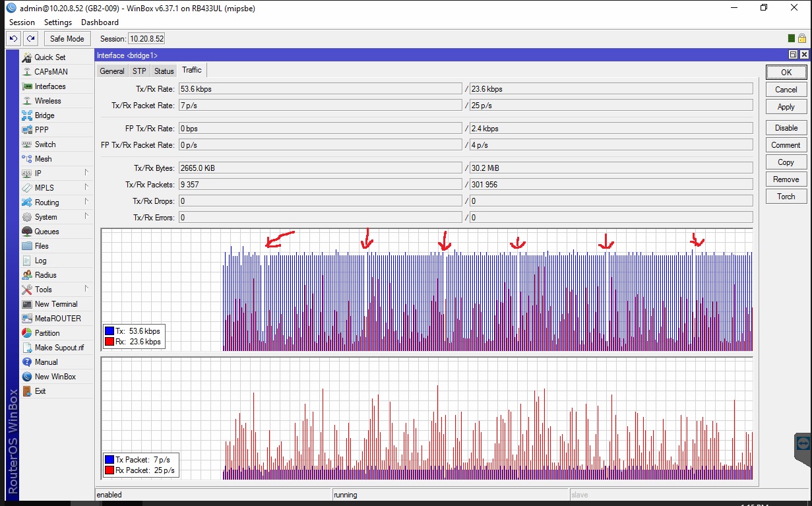Select the Traffic tab

tap(192, 70)
